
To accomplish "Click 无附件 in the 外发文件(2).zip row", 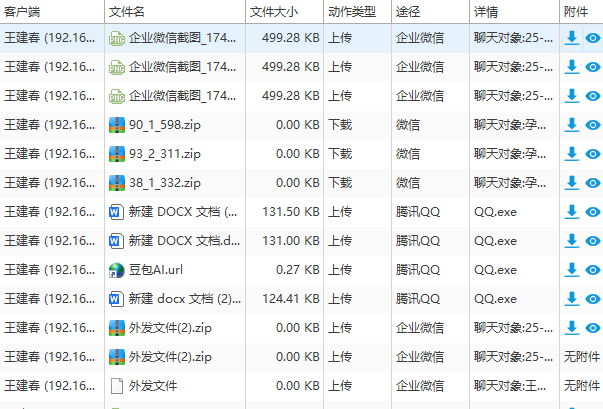I will pos(581,357).
